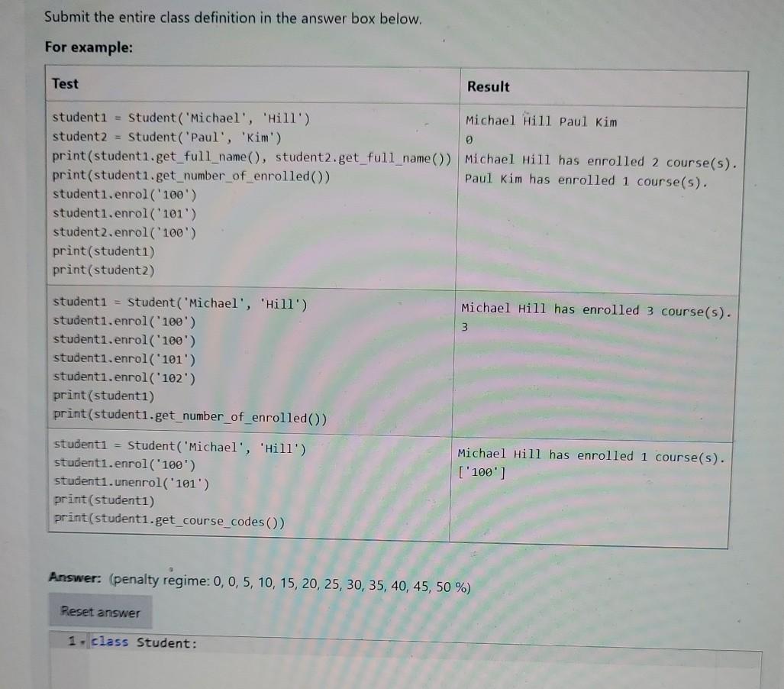Click the Submit instruction text at top
The image size is (784, 689).
tap(233, 18)
